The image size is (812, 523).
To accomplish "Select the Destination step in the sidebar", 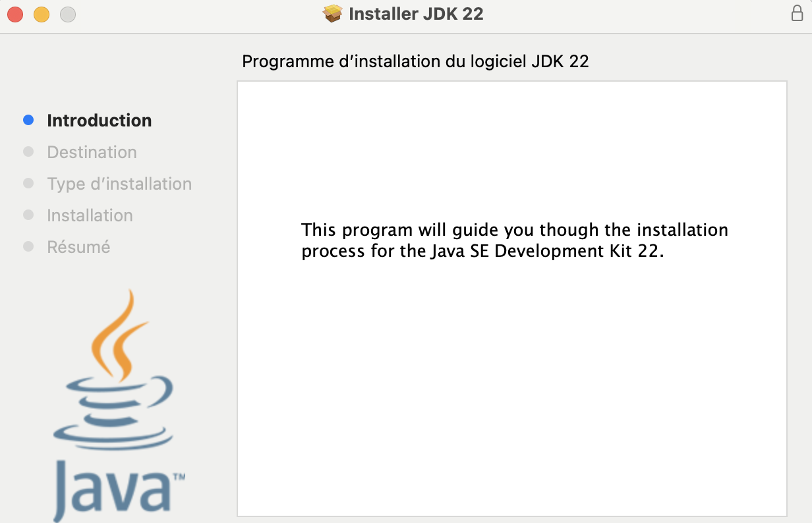I will [92, 152].
